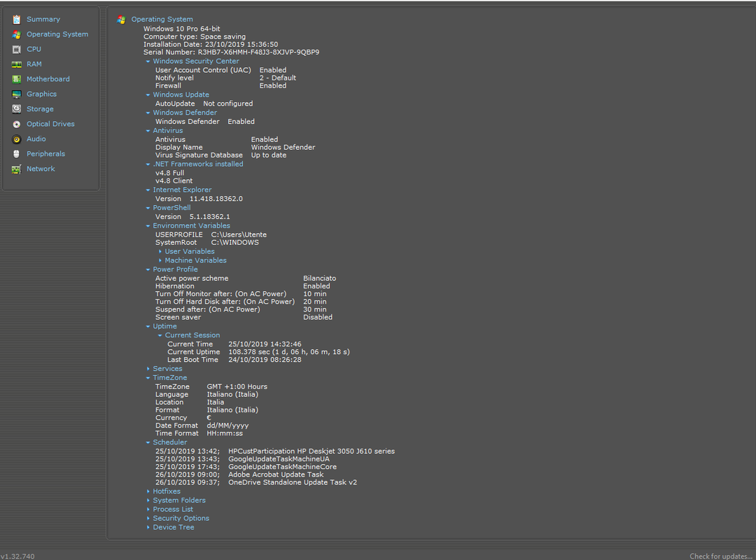Click the Operating System sidebar icon
The image size is (756, 560).
(x=16, y=34)
